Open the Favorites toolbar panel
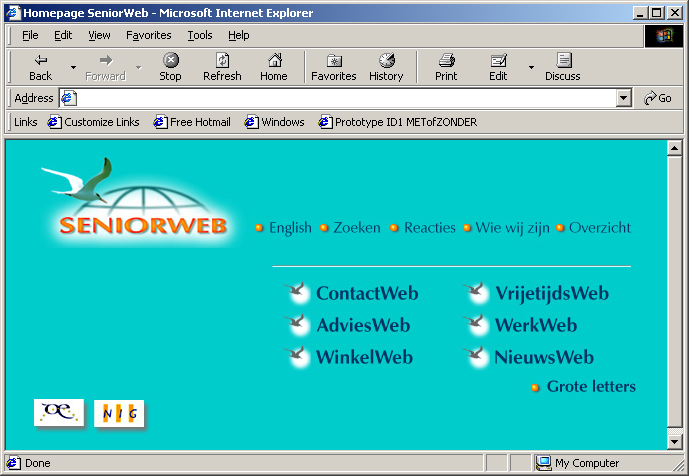The height and width of the screenshot is (476, 689). [x=334, y=67]
